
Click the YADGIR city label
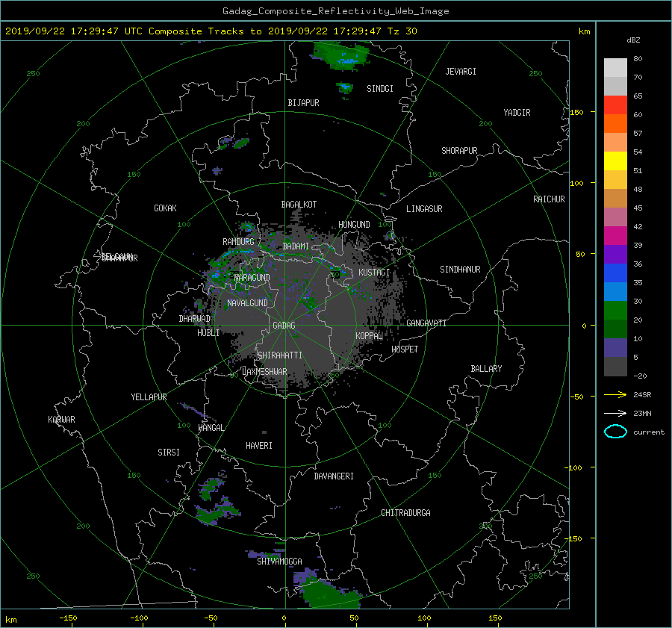pyautogui.click(x=517, y=113)
